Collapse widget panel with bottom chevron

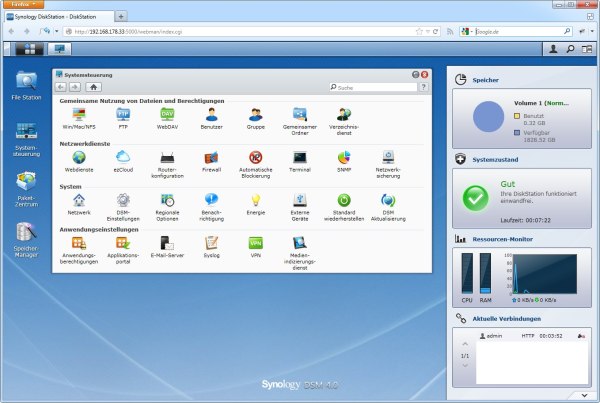click(584, 395)
